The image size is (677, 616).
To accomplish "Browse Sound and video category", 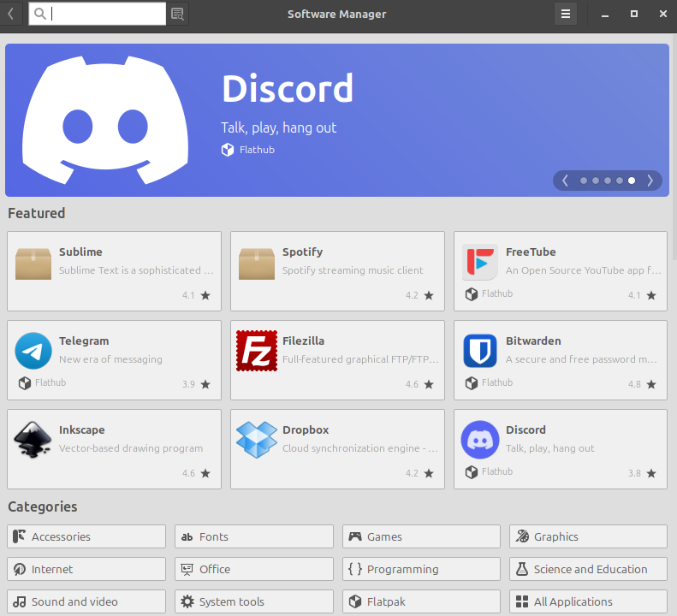I will [x=86, y=601].
